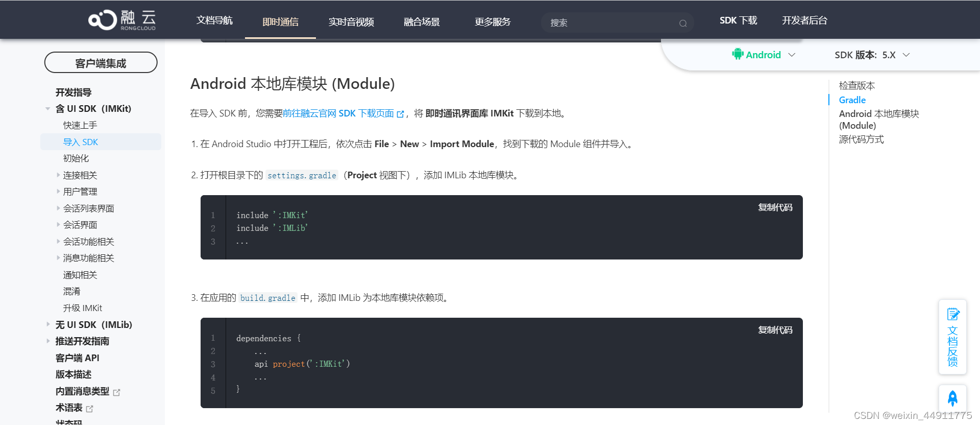Copy the dependencies code block
980x425 pixels.
coord(775,330)
